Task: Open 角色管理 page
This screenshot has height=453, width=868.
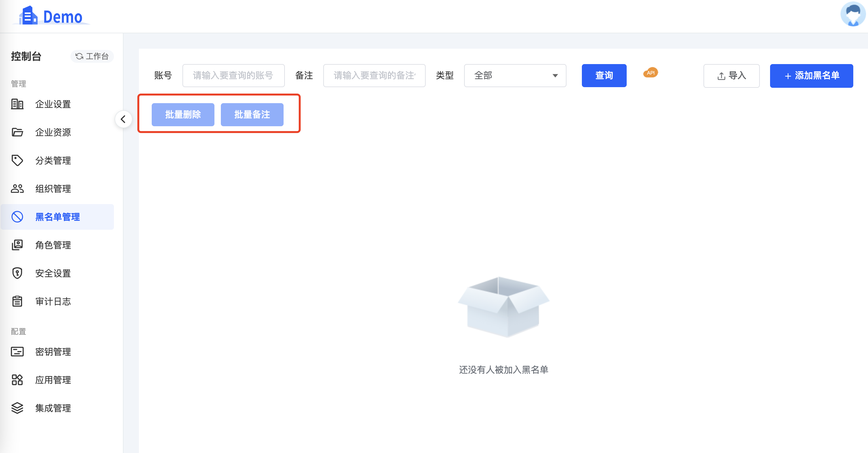Action: (x=57, y=245)
